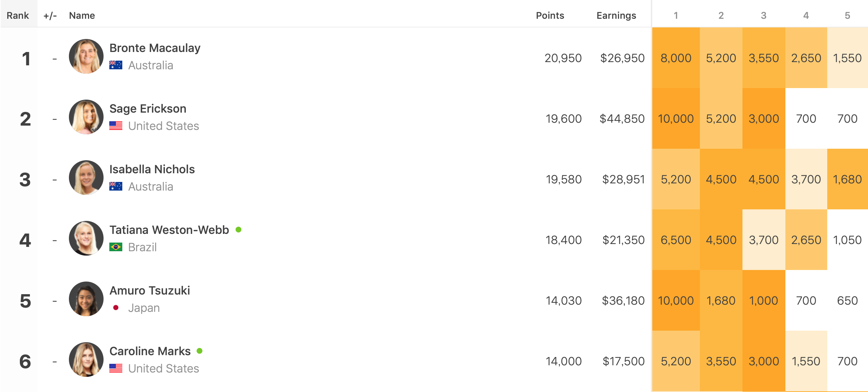
Task: Open Isabella Nichols' profile picture
Action: [x=86, y=178]
